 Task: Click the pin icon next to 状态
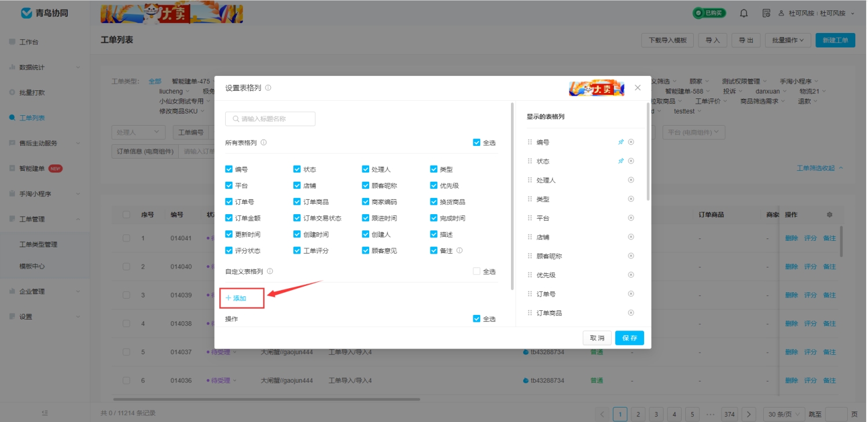621,161
